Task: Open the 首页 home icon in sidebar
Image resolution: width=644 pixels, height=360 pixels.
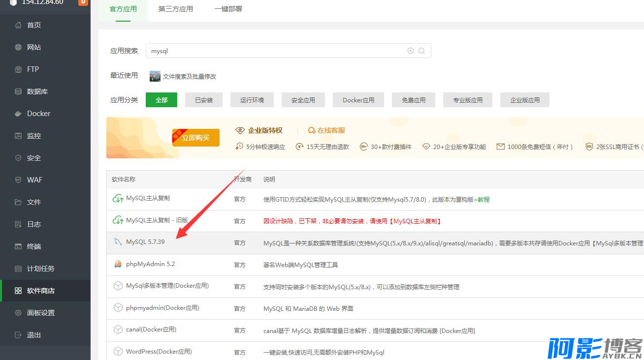Action: 18,25
